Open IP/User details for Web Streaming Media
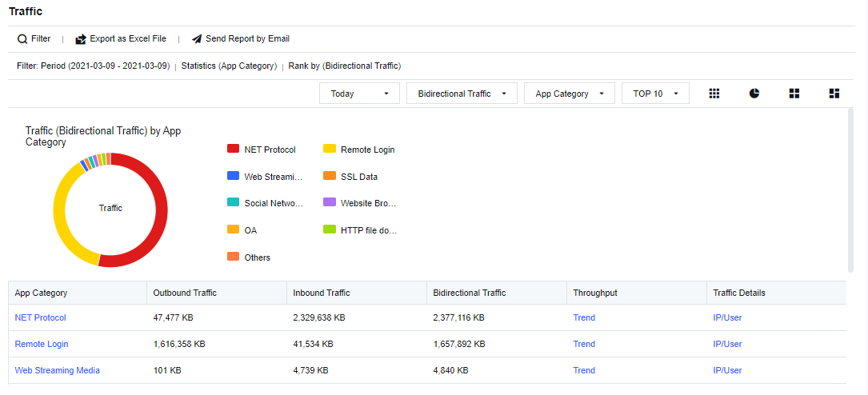 727,370
